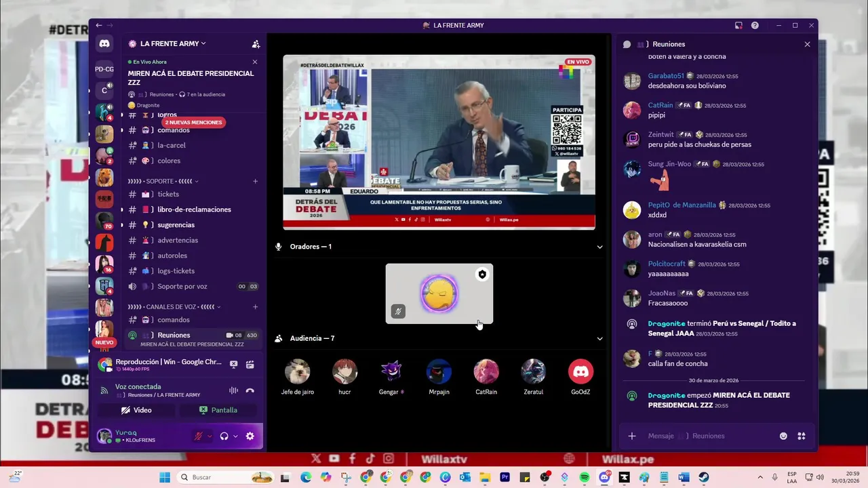Click Dragonite link in stage start message

[x=667, y=395]
